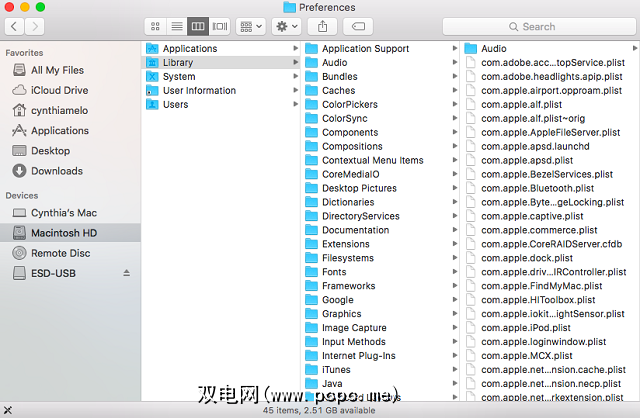Open Bundles folder
Screen dimensions: 640x418
380,76
